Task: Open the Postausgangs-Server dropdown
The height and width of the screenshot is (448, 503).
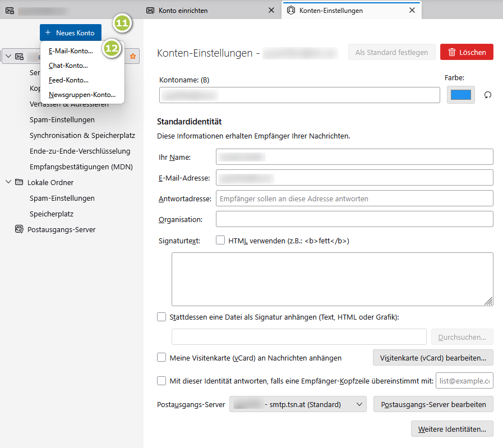Action: click(297, 404)
